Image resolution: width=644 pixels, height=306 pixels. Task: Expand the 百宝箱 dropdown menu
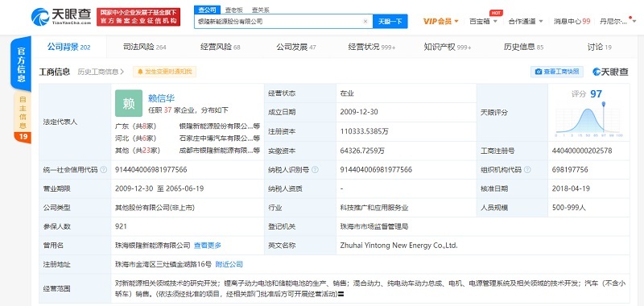(484, 22)
